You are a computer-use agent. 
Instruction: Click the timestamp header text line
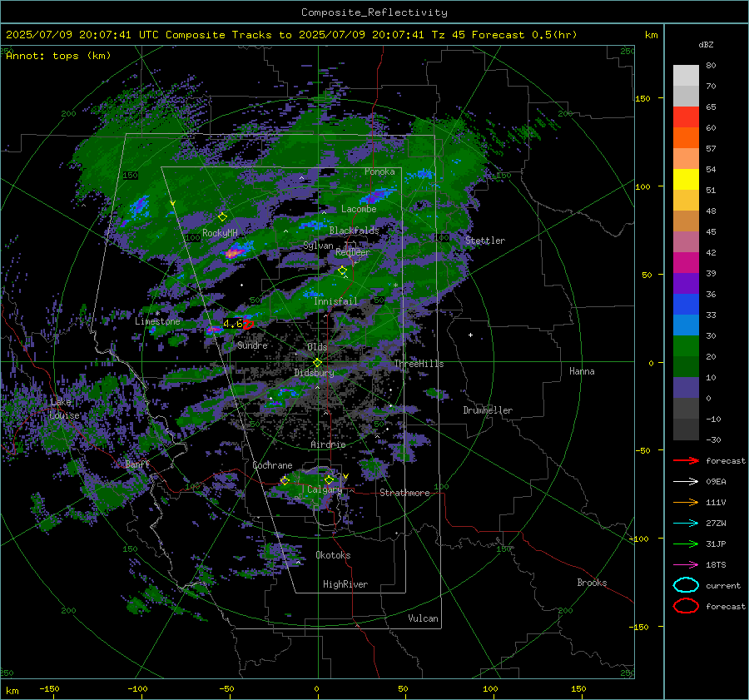pyautogui.click(x=291, y=35)
